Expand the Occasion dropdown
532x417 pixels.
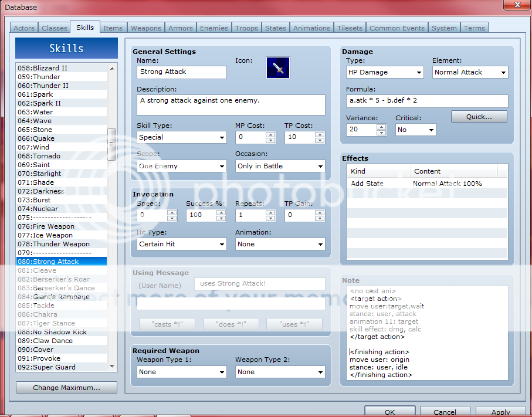280,166
